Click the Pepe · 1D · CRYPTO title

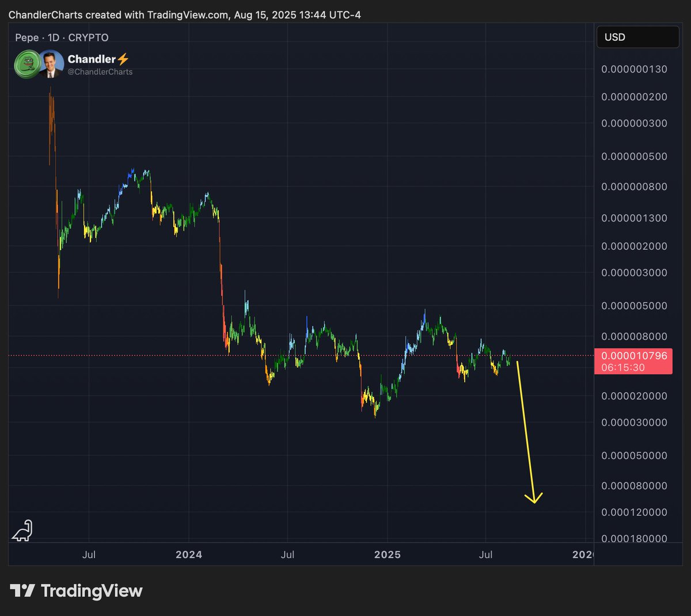[62, 37]
